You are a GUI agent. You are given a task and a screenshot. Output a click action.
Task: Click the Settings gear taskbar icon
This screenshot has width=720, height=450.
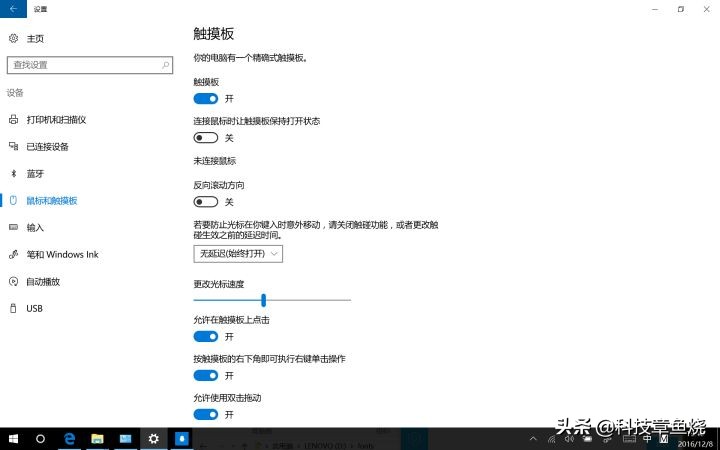(153, 439)
